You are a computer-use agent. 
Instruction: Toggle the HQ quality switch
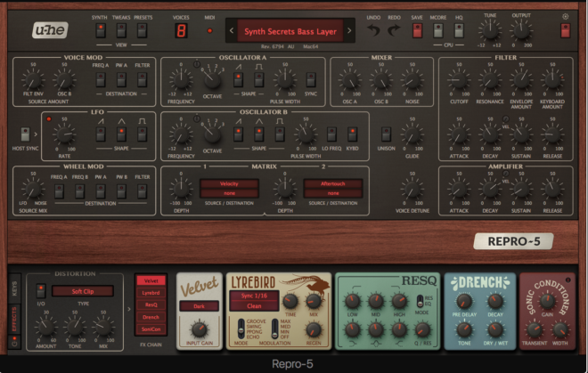pyautogui.click(x=459, y=30)
